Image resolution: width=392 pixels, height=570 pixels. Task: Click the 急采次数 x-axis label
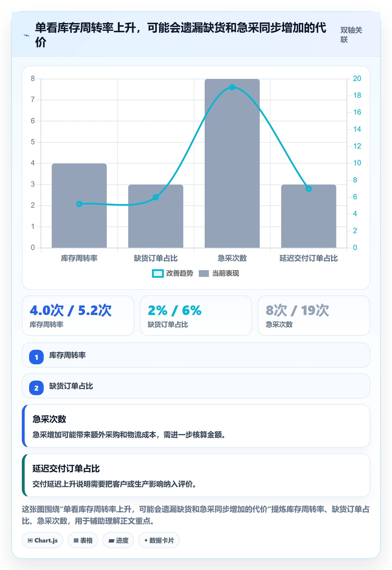click(x=232, y=258)
